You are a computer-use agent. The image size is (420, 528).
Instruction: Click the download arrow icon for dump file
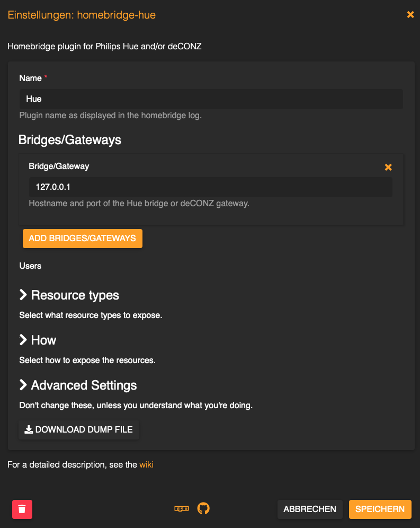pos(29,430)
